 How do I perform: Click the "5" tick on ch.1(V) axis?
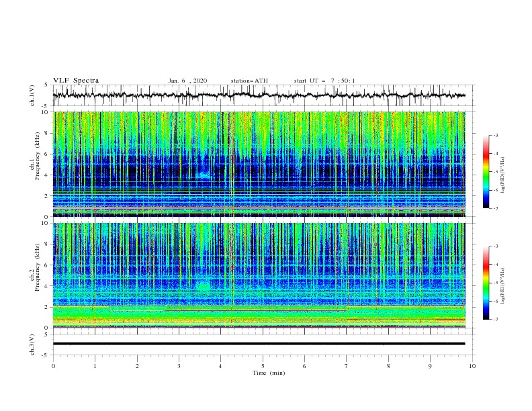(46, 85)
